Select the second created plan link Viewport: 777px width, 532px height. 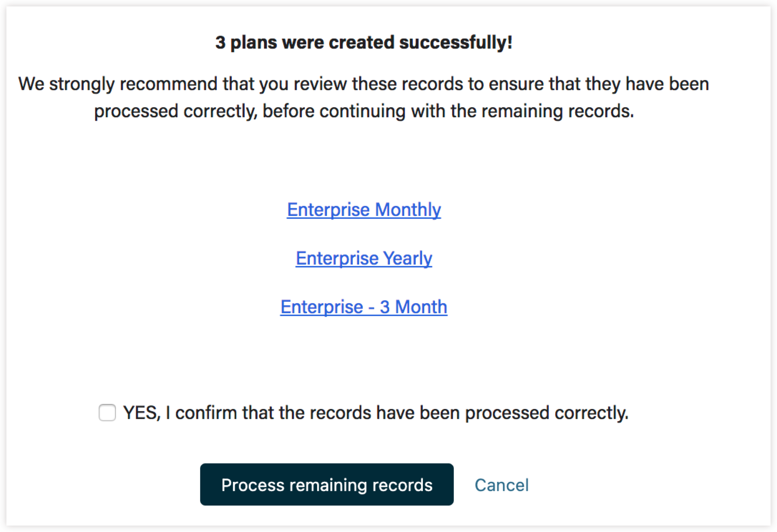(x=364, y=258)
